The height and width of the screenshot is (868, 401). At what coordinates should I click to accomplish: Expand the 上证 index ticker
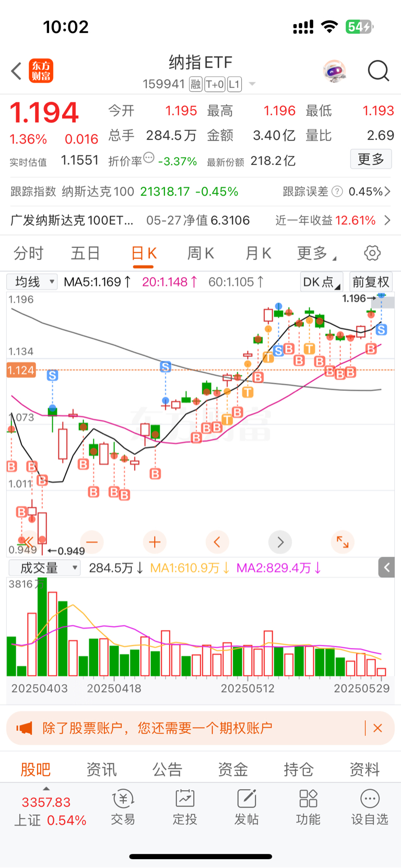(x=46, y=788)
